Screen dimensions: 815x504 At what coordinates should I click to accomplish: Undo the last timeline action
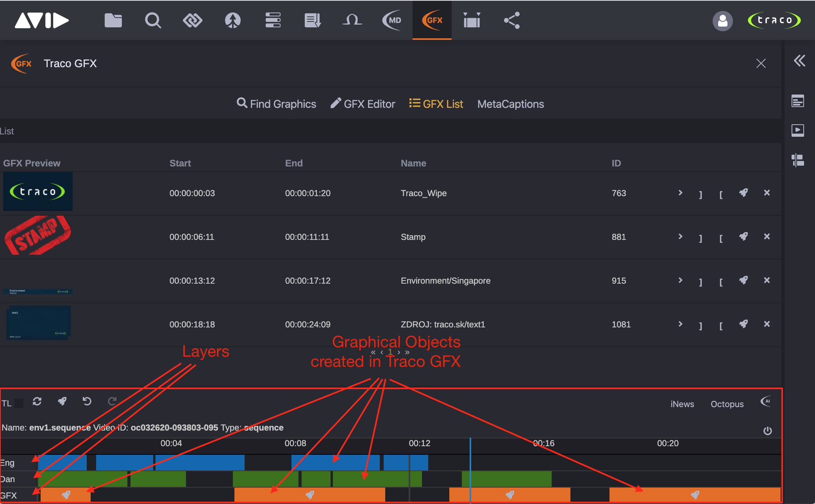[87, 401]
